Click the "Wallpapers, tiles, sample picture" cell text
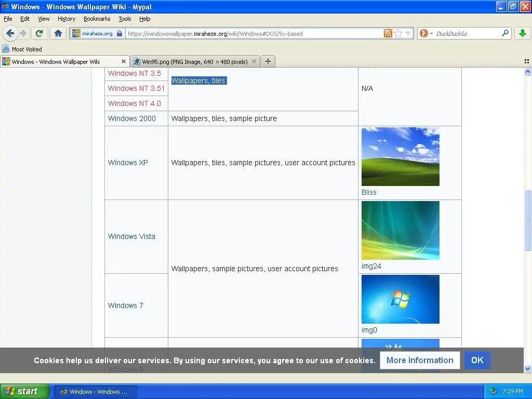The width and height of the screenshot is (532, 399). click(224, 118)
